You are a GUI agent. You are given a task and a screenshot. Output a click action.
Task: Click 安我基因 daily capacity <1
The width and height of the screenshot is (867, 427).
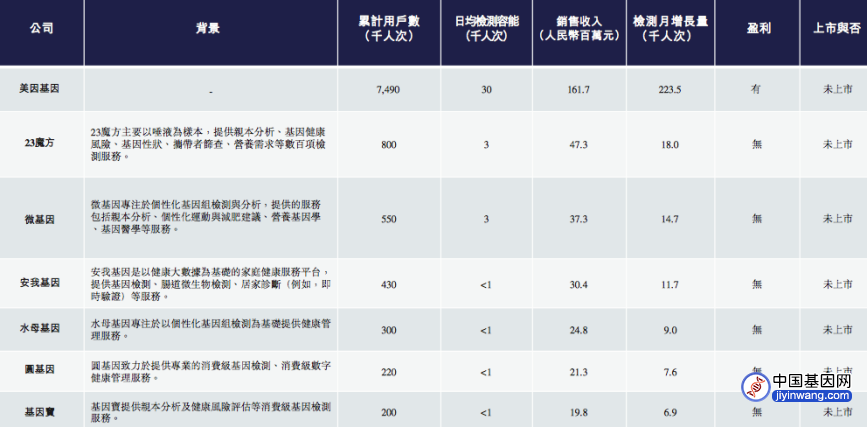pos(486,284)
